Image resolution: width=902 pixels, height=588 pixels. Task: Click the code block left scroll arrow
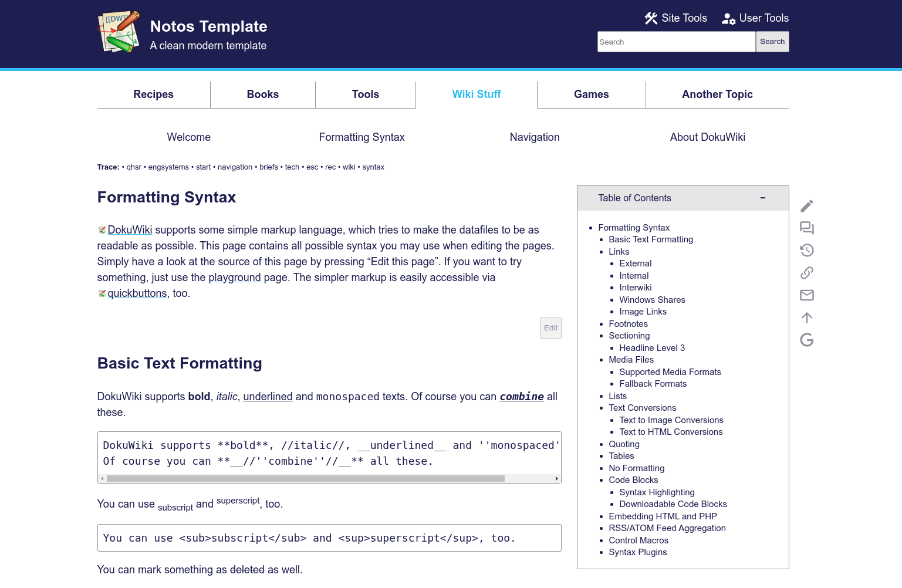pyautogui.click(x=102, y=479)
